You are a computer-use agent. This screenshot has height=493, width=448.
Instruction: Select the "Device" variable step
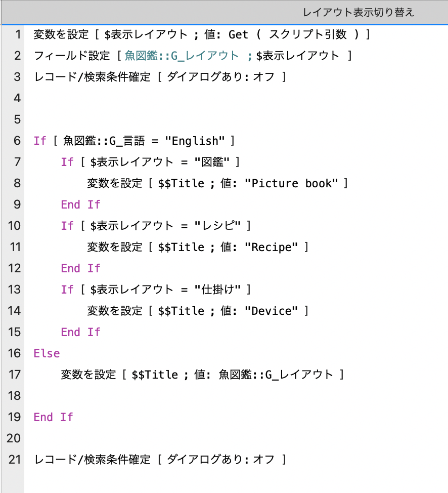point(198,311)
